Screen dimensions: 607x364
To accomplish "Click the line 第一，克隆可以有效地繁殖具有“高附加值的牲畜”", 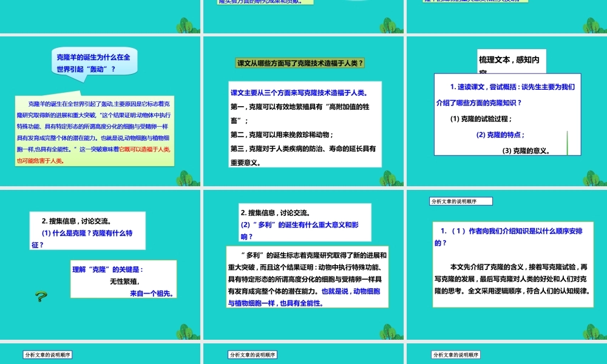I will [300, 113].
